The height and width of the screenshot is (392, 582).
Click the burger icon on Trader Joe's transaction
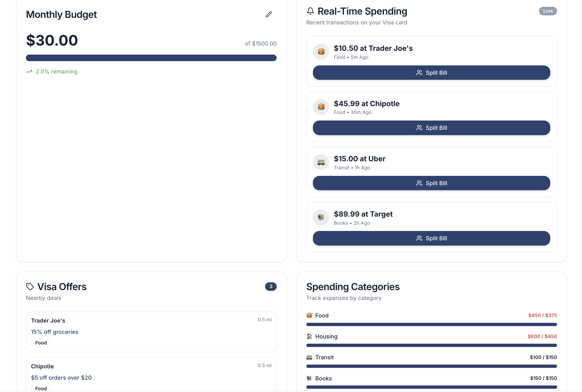(x=321, y=52)
